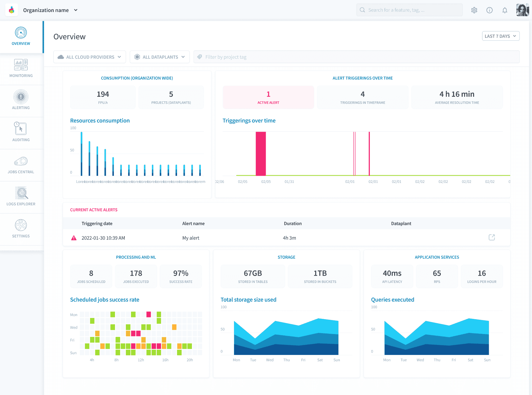This screenshot has width=532, height=395.
Task: Expand the All Dataplants dropdown
Action: tap(160, 57)
